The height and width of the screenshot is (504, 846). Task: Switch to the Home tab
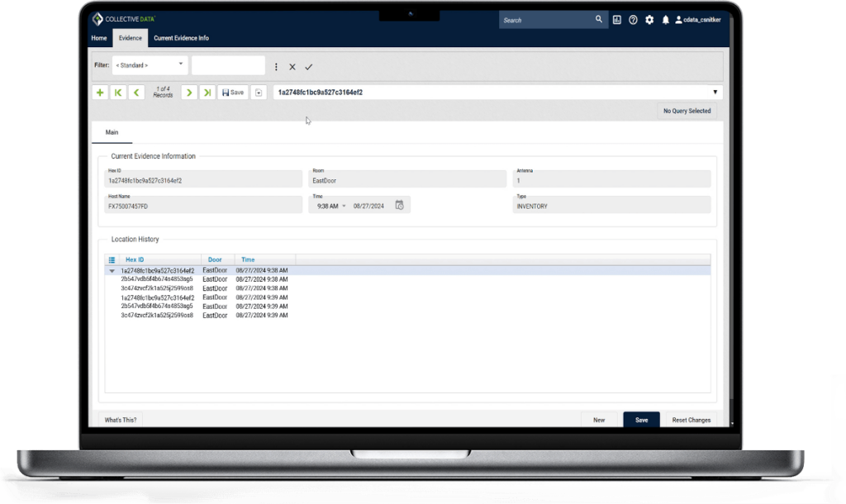(99, 38)
